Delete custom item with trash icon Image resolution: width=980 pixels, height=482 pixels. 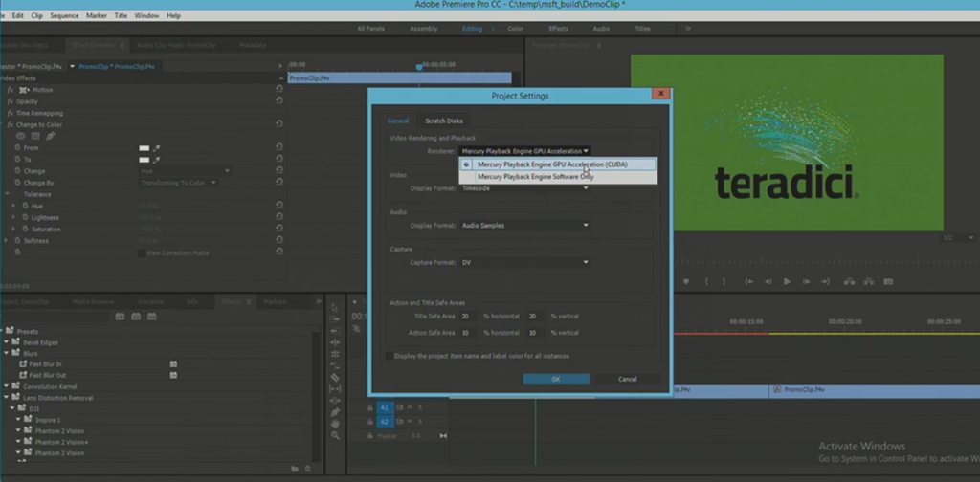(307, 469)
